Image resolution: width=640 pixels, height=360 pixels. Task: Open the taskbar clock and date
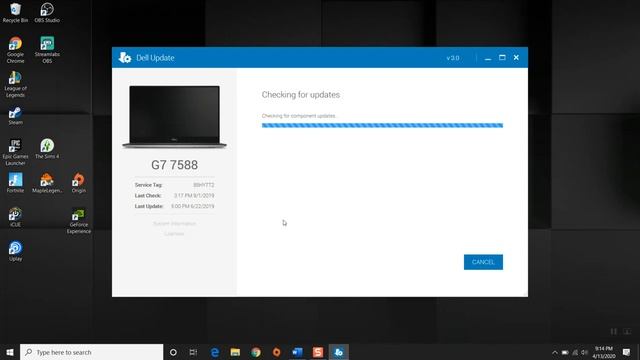pyautogui.click(x=604, y=352)
